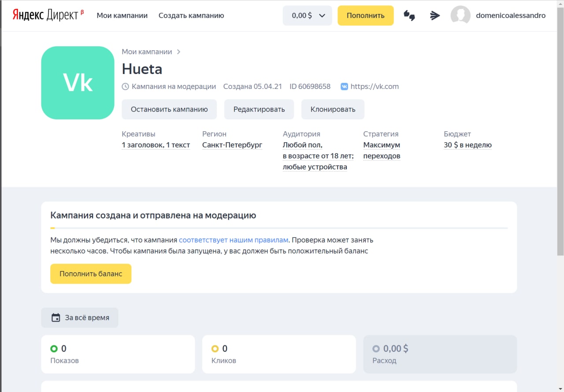
Task: Click the clock icon beside moderation status
Action: tap(126, 87)
